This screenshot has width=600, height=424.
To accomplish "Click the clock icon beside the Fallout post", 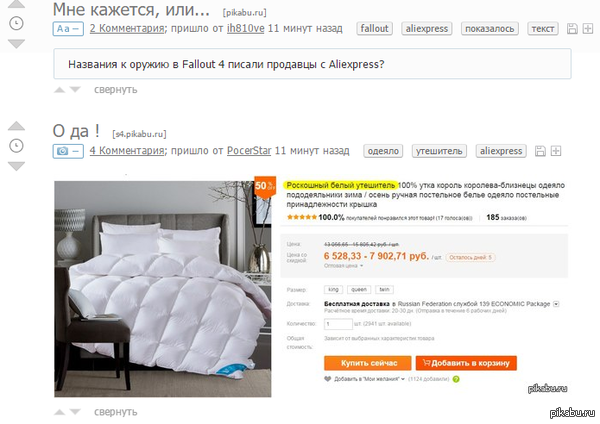I will tap(16, 23).
